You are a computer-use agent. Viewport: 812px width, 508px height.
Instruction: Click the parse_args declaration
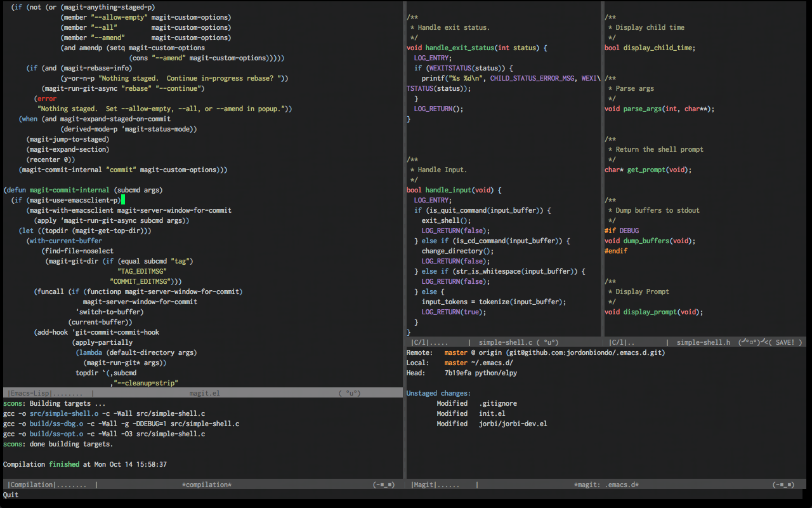[x=660, y=109]
